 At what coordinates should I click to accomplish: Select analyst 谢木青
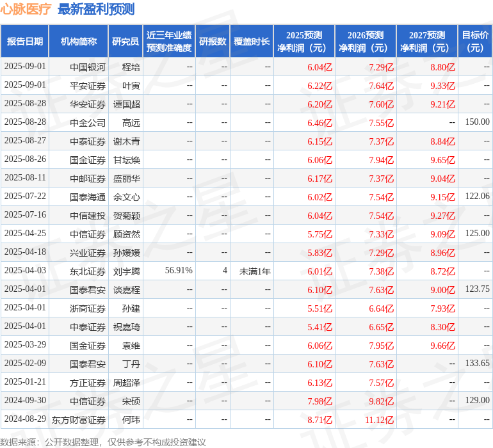[126, 141]
